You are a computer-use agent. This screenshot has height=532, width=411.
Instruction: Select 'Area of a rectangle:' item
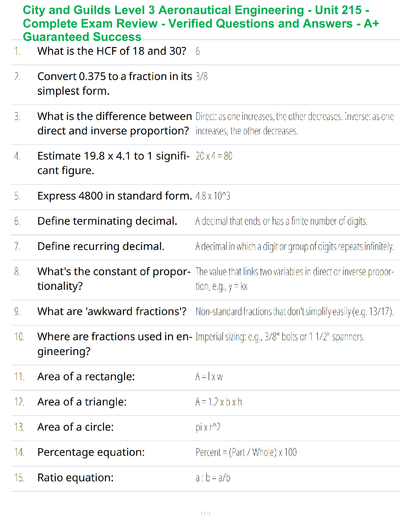point(86,376)
